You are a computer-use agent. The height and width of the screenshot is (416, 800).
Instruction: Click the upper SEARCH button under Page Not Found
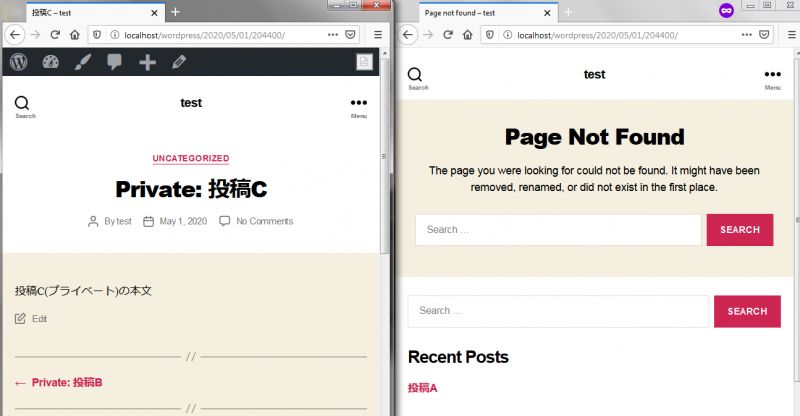point(740,230)
